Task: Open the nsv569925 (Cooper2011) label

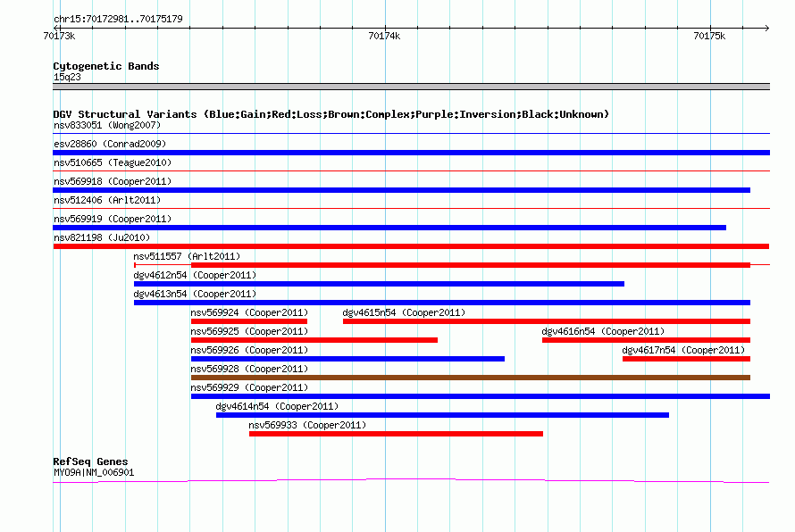Action: coord(249,331)
